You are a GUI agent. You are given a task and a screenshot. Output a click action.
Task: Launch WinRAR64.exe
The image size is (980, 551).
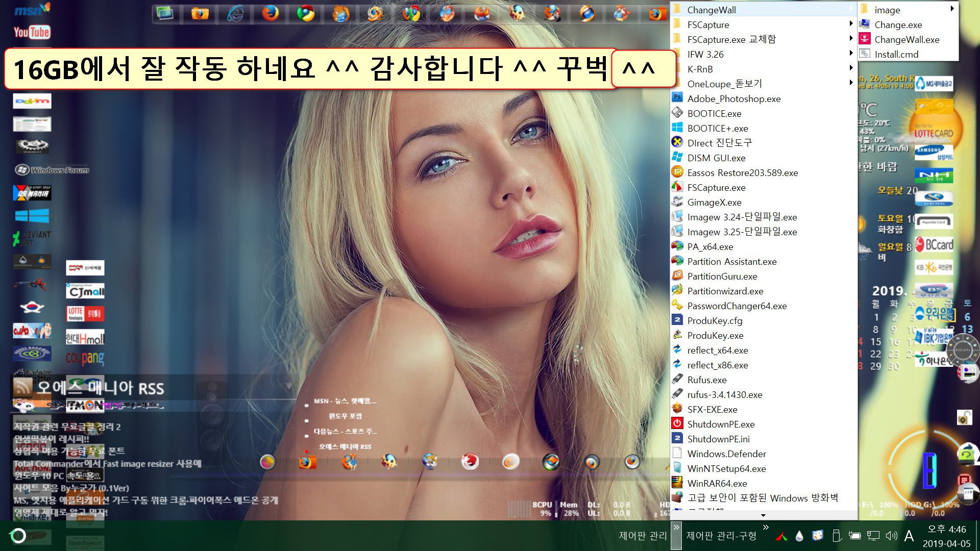[x=764, y=483]
